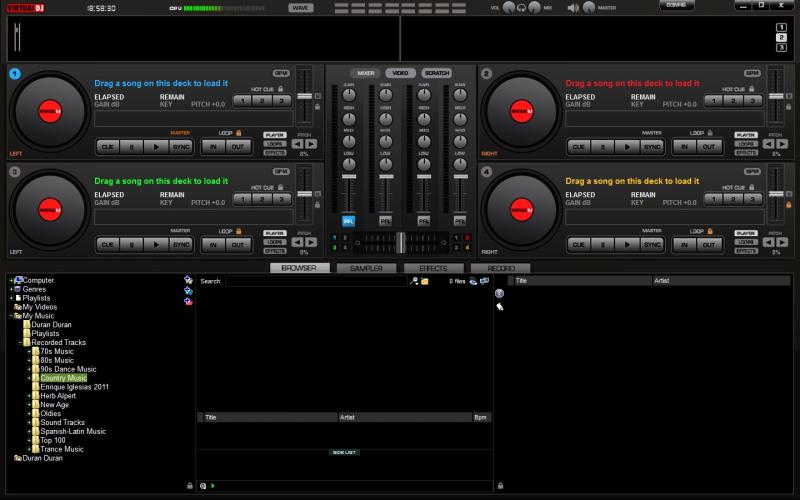Expand the Genres tree node

(x=11, y=289)
